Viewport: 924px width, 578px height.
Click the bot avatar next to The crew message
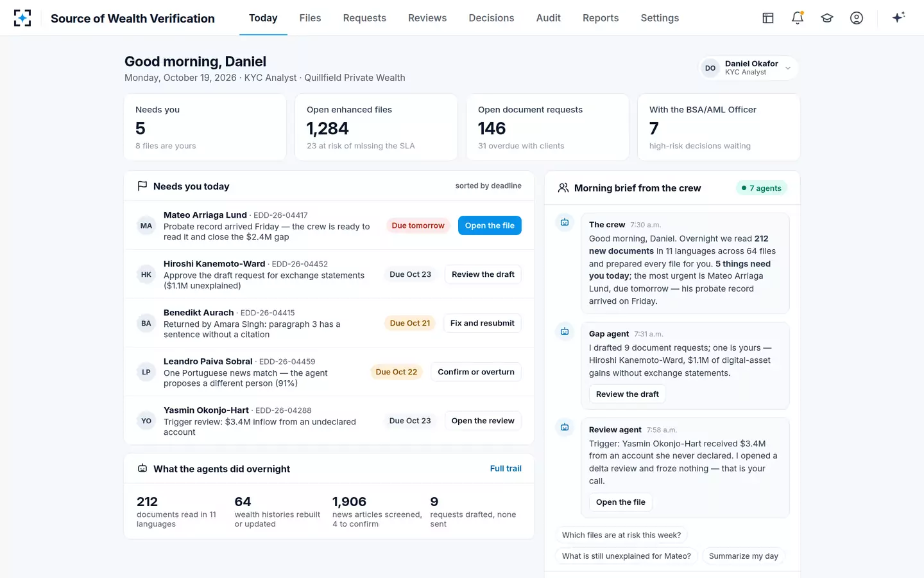(x=565, y=223)
